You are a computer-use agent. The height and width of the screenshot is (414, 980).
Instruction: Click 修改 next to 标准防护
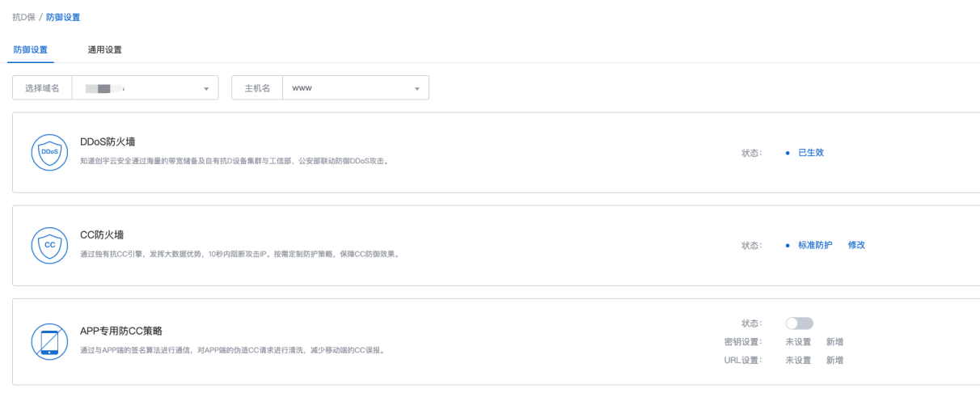tap(856, 245)
